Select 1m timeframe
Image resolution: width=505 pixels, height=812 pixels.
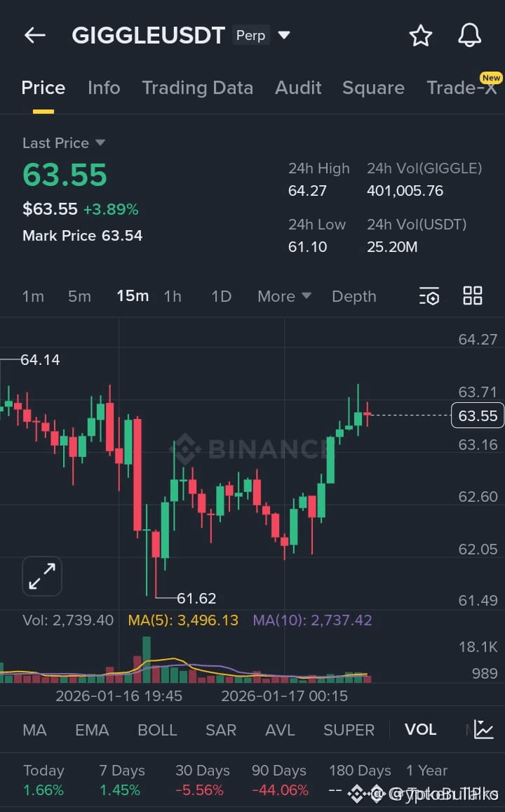tap(33, 296)
